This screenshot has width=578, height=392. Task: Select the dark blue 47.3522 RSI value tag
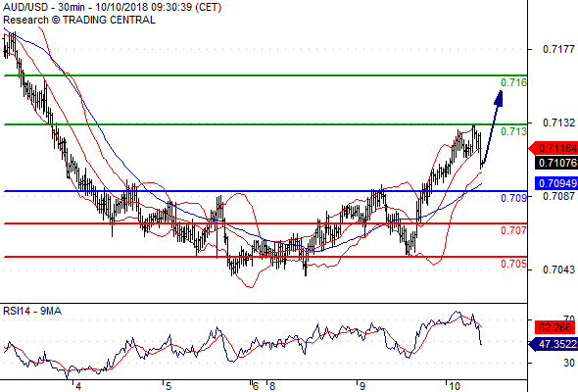(553, 344)
